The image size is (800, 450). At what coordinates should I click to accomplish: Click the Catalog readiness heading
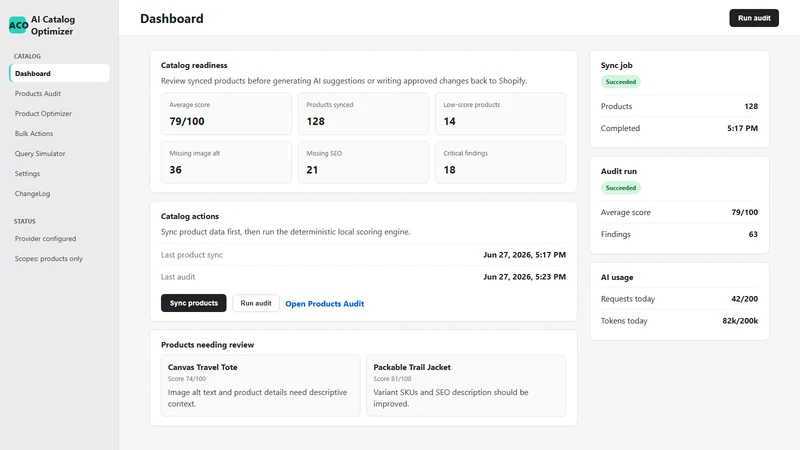(x=194, y=65)
